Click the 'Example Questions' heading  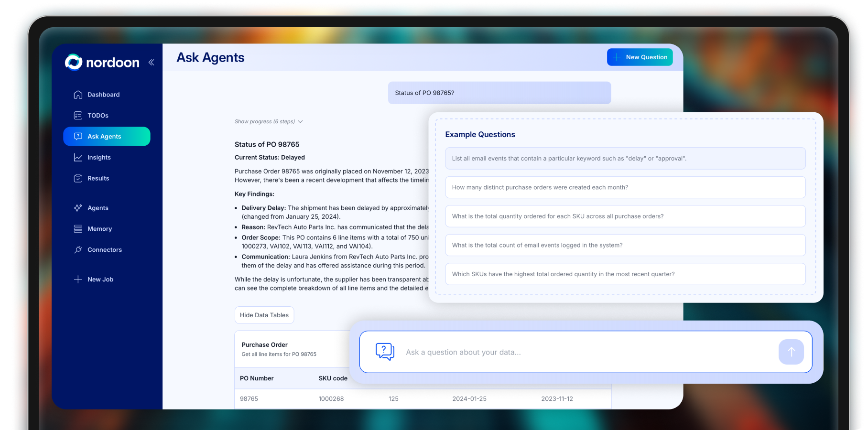(480, 135)
